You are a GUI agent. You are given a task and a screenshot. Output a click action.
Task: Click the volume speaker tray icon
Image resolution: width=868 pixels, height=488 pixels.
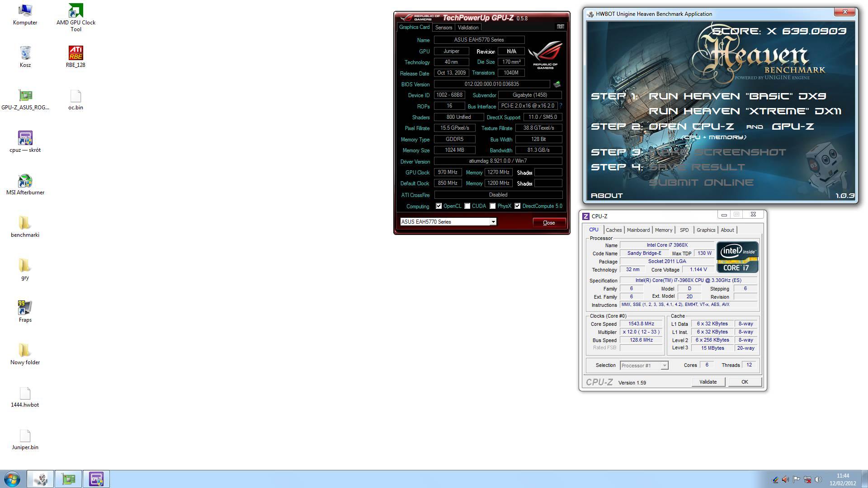click(x=818, y=479)
